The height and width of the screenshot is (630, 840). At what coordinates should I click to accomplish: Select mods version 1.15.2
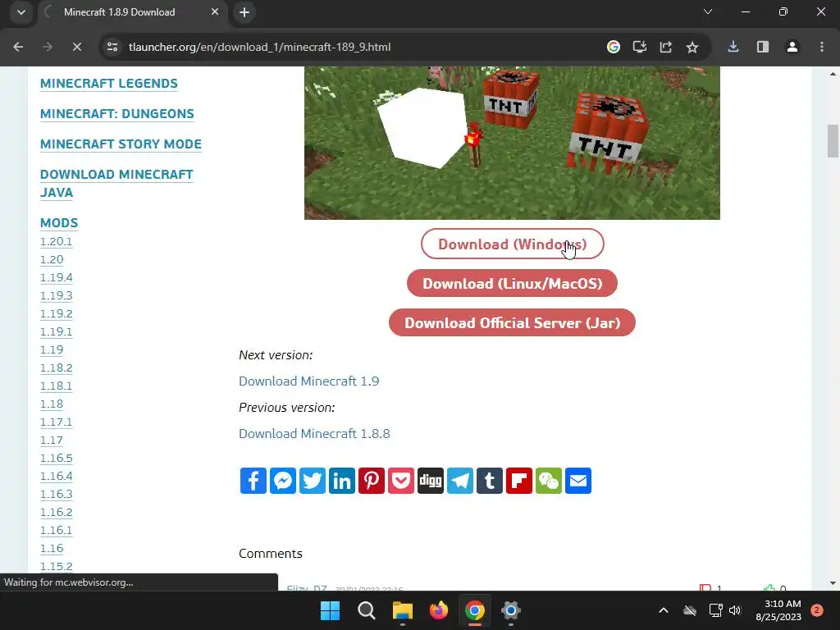57,566
